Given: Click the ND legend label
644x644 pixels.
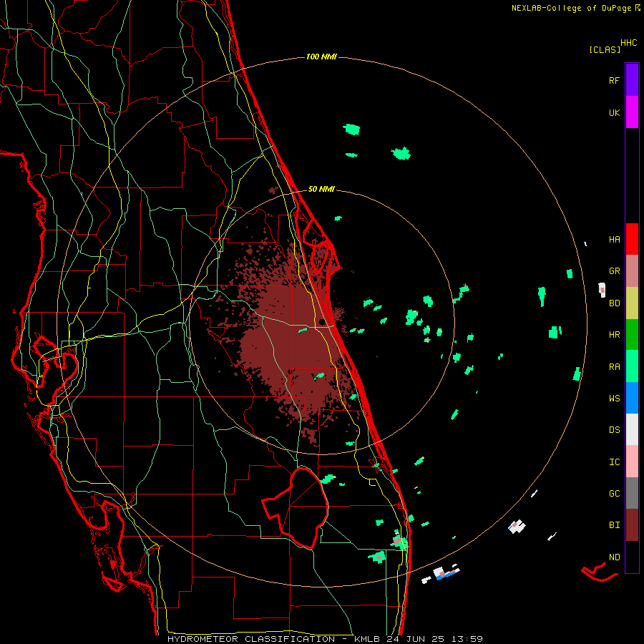Looking at the screenshot, I should (x=614, y=557).
